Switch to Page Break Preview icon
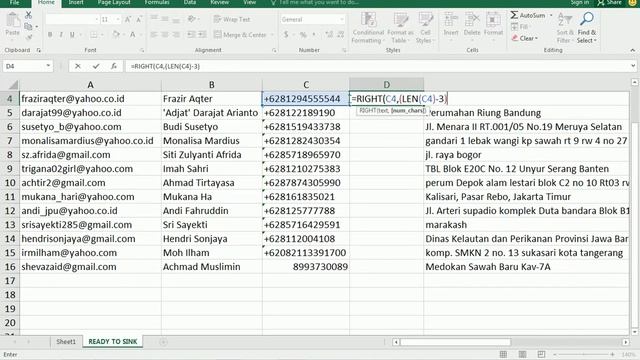 [x=541, y=354]
